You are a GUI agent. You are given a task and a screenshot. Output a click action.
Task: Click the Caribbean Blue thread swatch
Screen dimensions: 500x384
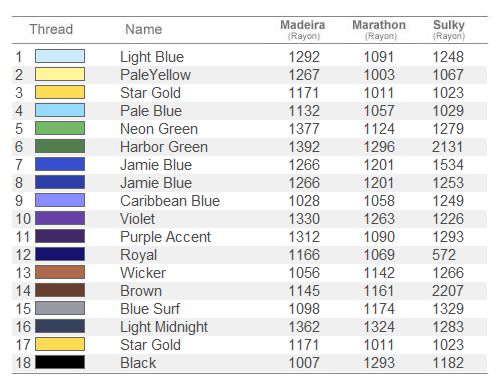(x=60, y=200)
